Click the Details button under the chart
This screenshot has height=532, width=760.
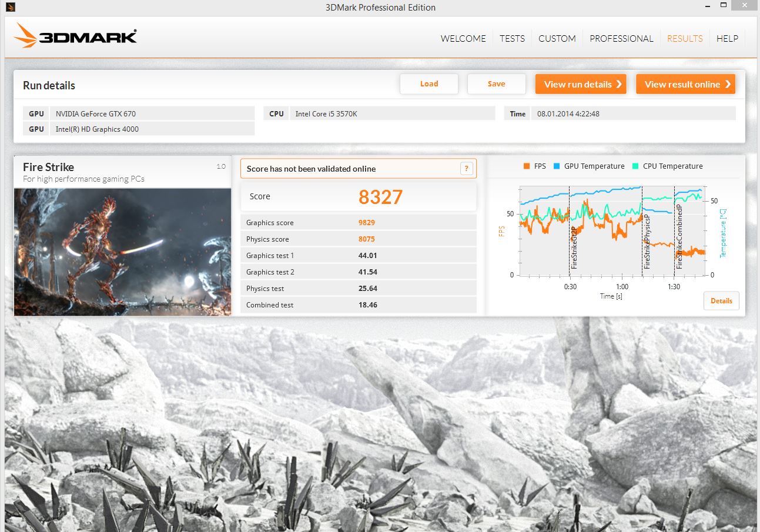[x=721, y=301]
